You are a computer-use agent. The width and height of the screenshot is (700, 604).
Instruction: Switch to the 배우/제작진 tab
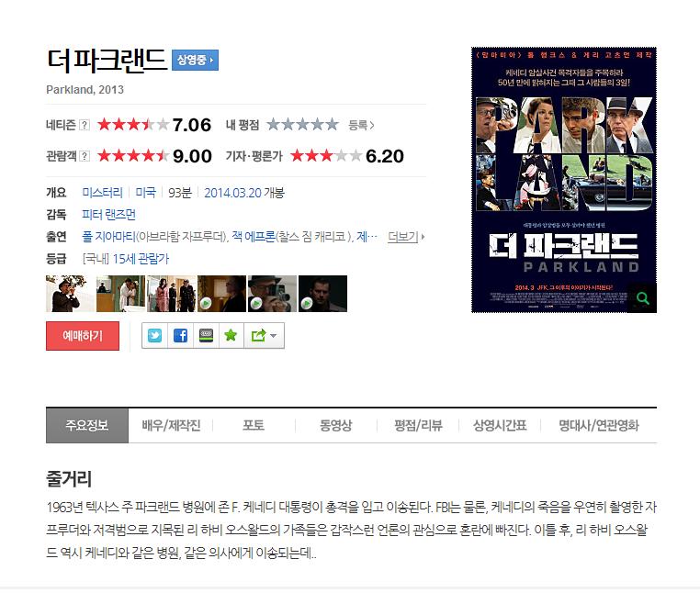[171, 425]
